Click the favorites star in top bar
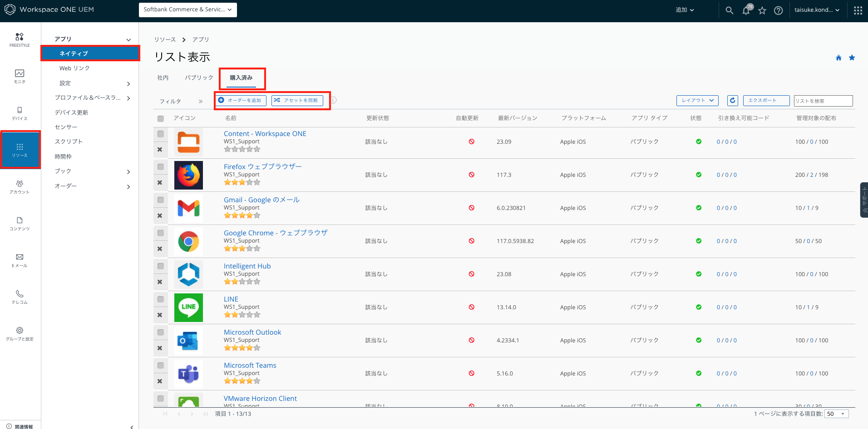 (x=762, y=10)
